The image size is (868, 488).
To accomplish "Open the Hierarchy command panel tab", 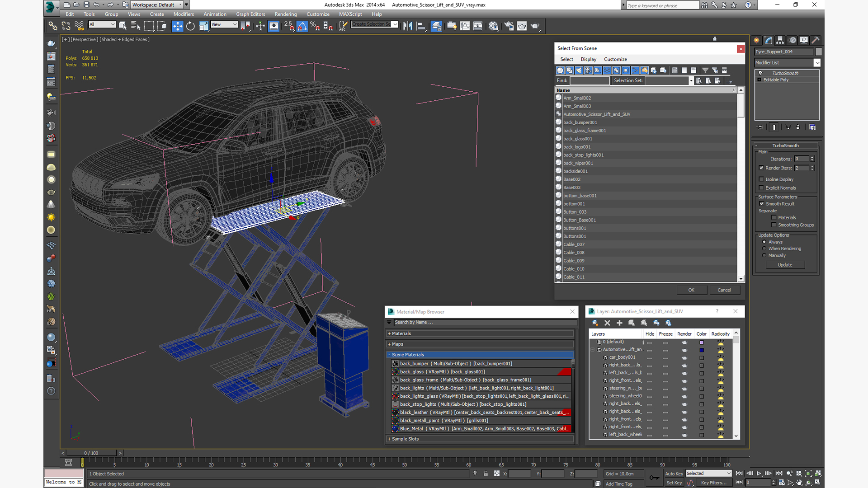I will point(780,40).
